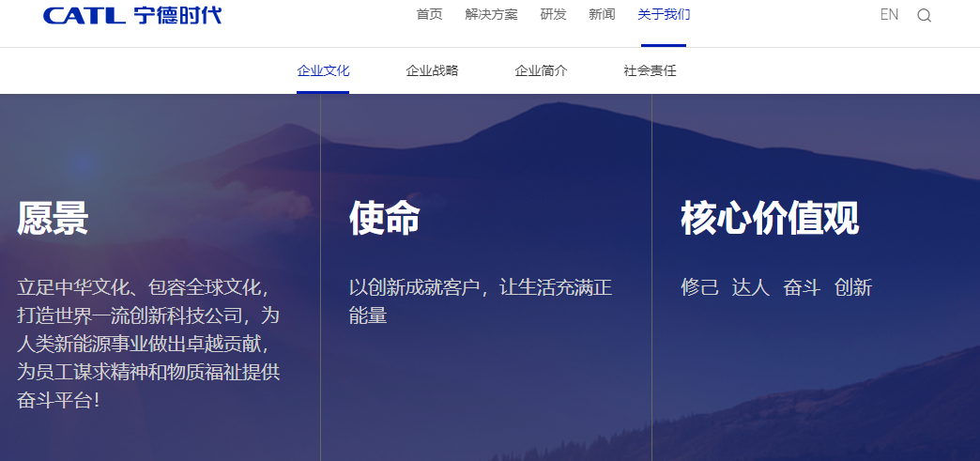Screen dimensions: 980x461
Task: Click the paragraph starting 以创新成就客户
Action: (481, 301)
